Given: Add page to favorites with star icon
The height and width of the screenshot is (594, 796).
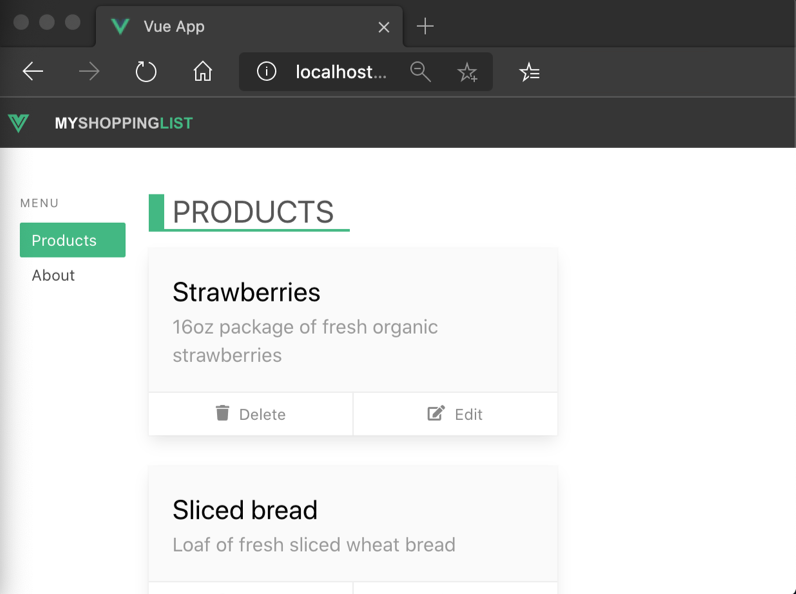Looking at the screenshot, I should pyautogui.click(x=467, y=72).
